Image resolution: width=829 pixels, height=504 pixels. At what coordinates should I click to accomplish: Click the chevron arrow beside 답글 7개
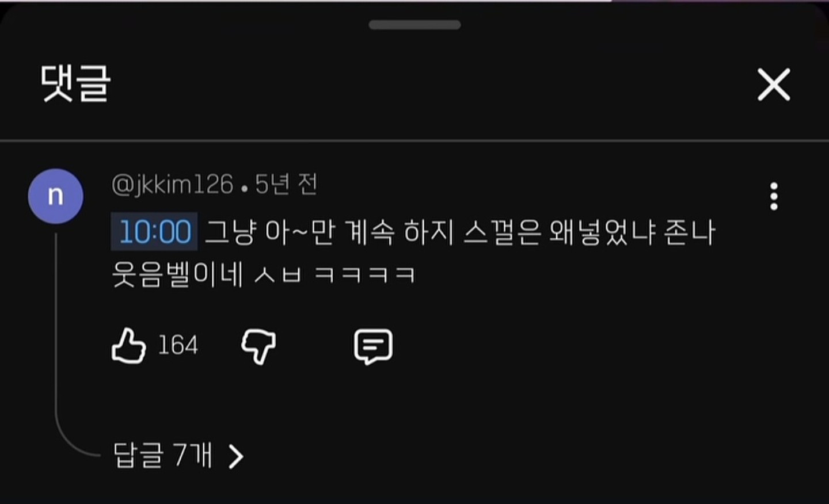(236, 457)
